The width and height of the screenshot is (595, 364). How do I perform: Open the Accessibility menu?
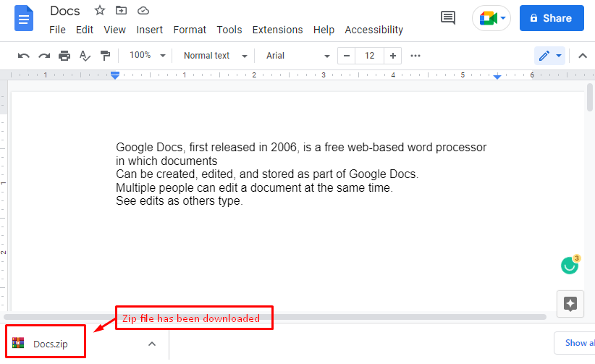374,30
